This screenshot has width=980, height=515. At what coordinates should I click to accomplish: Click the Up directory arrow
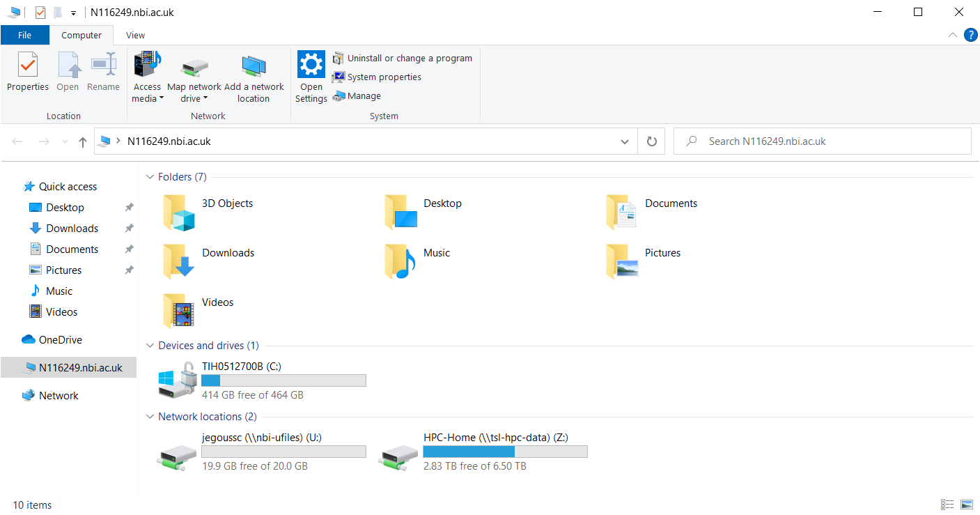(x=83, y=141)
